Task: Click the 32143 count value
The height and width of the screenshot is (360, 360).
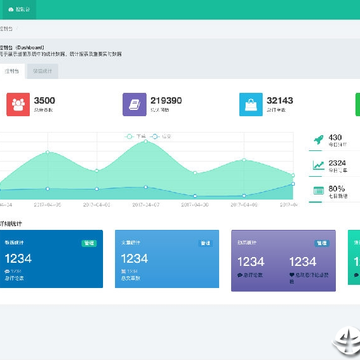Action: pos(280,100)
